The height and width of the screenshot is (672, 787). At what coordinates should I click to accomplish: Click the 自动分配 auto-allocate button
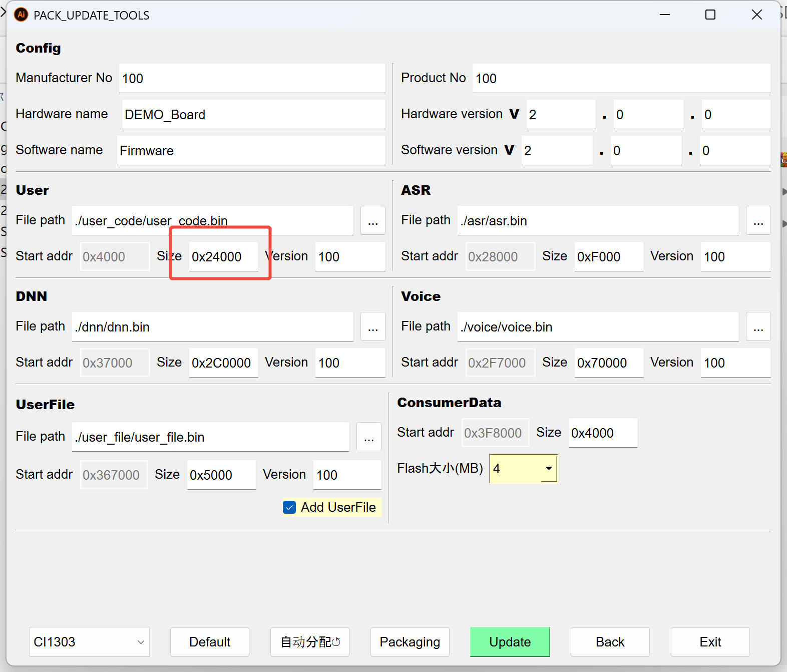[x=310, y=642]
